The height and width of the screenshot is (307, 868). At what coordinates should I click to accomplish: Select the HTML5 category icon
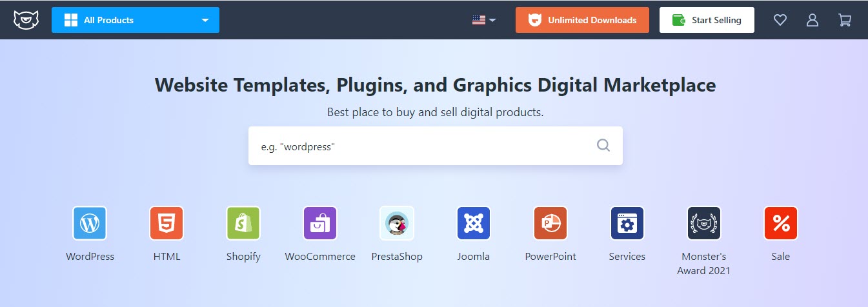click(167, 223)
